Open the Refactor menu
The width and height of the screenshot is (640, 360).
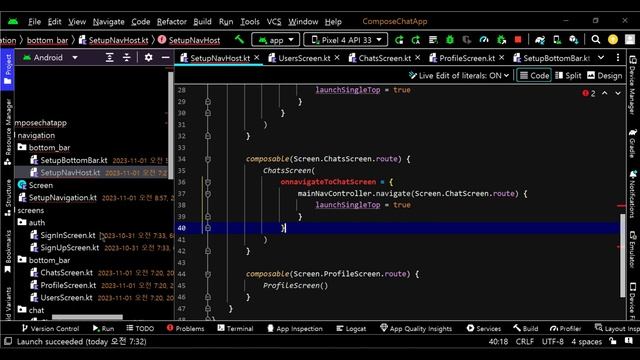click(x=171, y=22)
